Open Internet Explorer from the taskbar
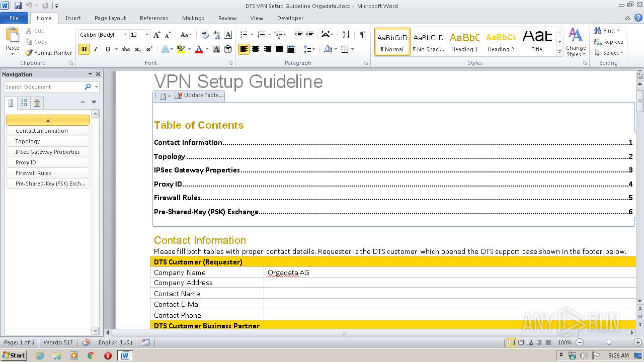 (40, 355)
